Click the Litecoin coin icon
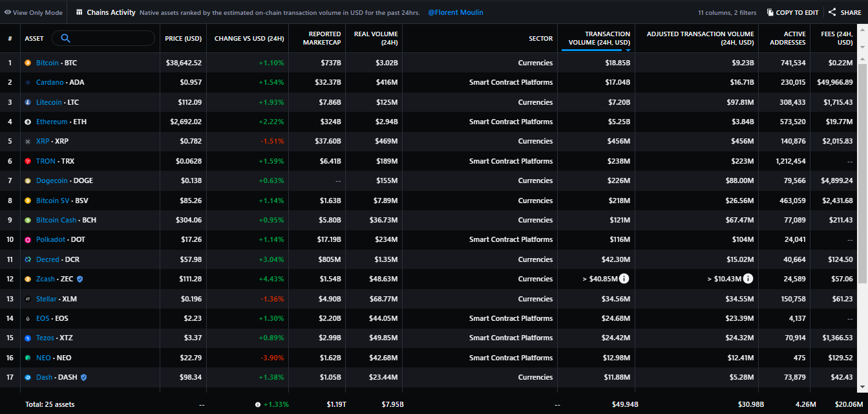Viewport: 868px width, 414px height. [x=28, y=102]
